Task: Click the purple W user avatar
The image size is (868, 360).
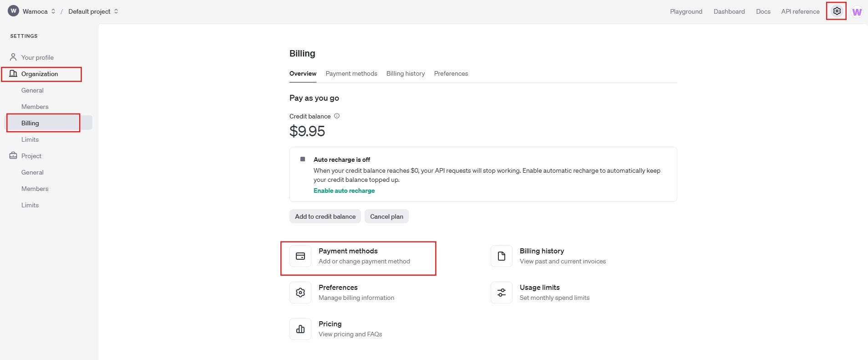Action: pyautogui.click(x=857, y=12)
